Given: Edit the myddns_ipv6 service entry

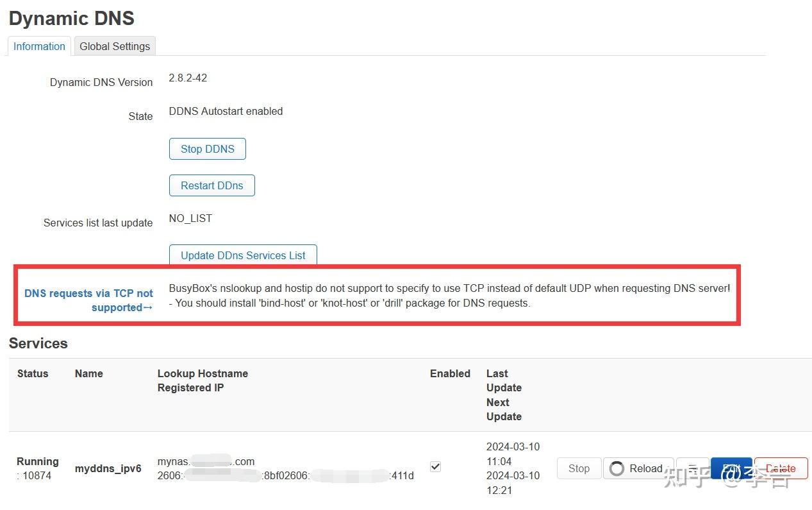Looking at the screenshot, I should point(731,468).
